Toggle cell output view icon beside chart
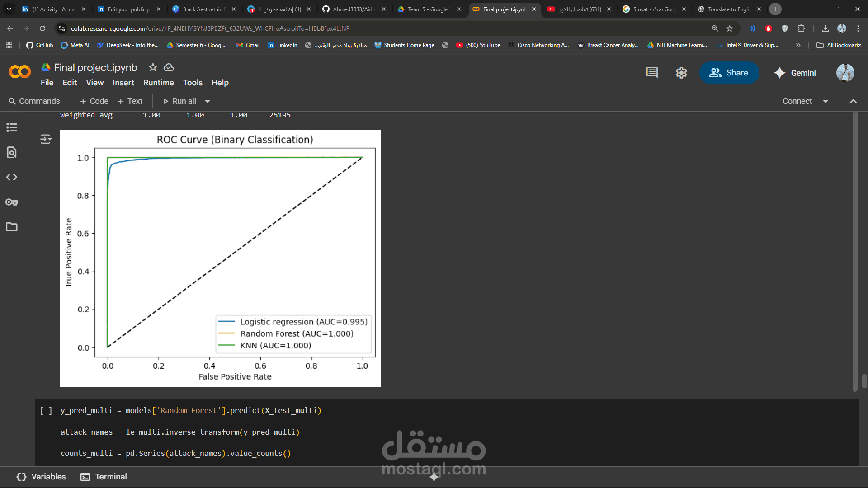The width and height of the screenshot is (868, 488). coord(46,139)
